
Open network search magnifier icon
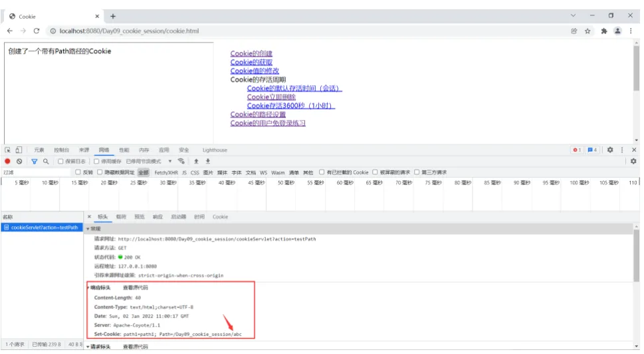pyautogui.click(x=46, y=161)
